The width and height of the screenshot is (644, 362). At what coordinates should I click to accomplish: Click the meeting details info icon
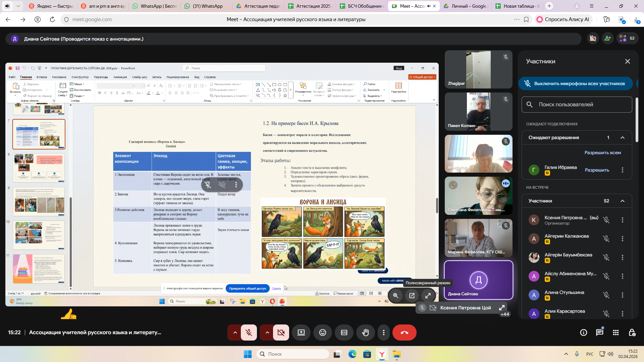tap(584, 333)
